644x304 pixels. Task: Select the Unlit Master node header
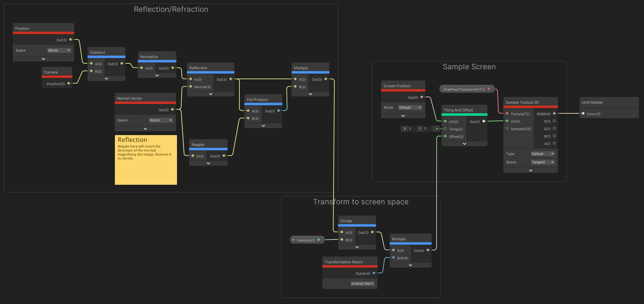(609, 102)
